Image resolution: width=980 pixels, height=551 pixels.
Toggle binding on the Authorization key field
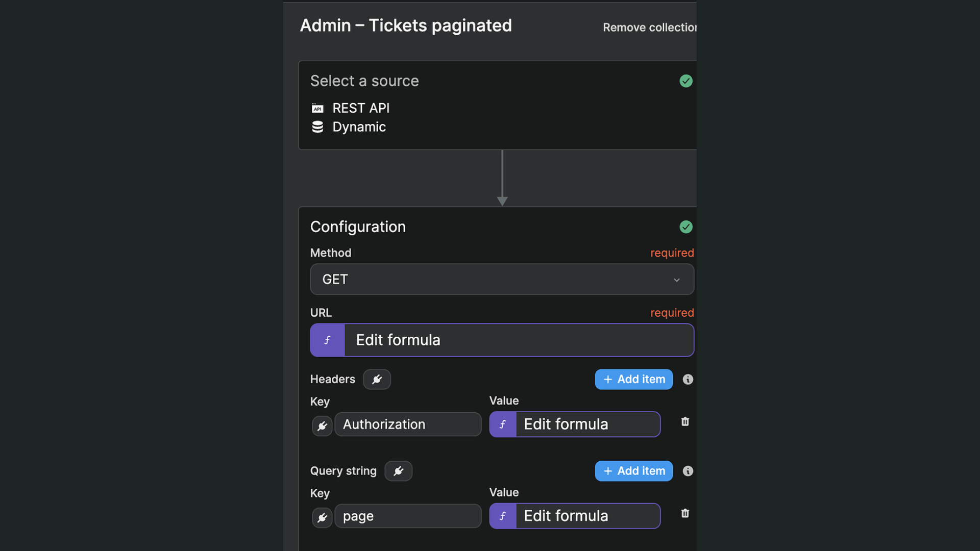(x=322, y=426)
